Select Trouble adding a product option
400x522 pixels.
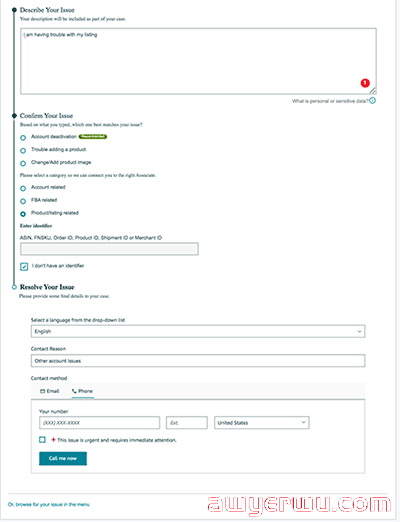(23, 150)
